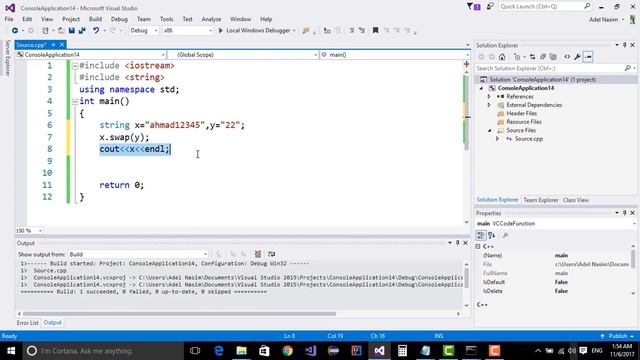This screenshot has width=640, height=360.
Task: Switch to the Class View tab
Action: click(x=576, y=200)
